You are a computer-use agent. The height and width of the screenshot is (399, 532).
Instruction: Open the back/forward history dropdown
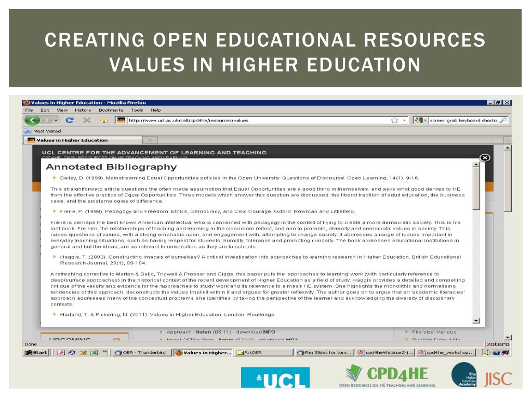(x=56, y=120)
